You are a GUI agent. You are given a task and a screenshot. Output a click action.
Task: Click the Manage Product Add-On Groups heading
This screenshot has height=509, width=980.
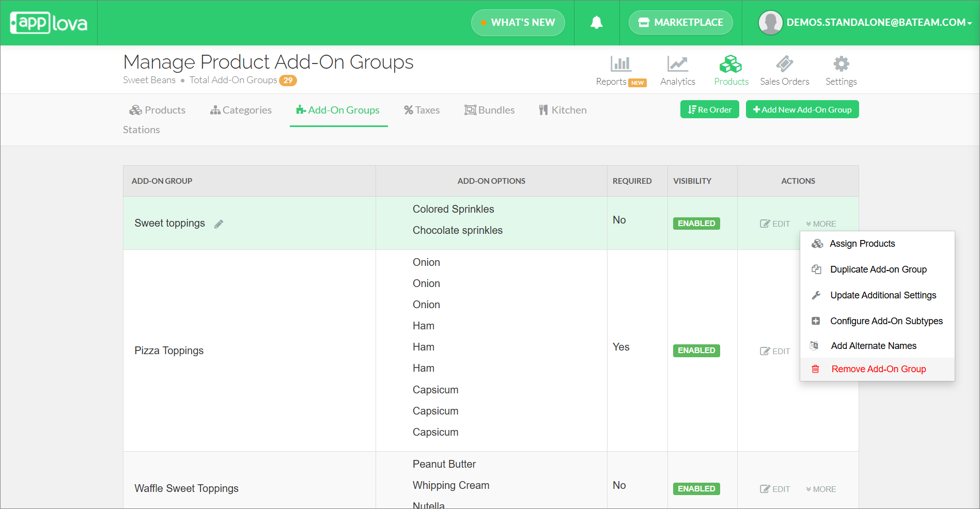[x=268, y=62]
